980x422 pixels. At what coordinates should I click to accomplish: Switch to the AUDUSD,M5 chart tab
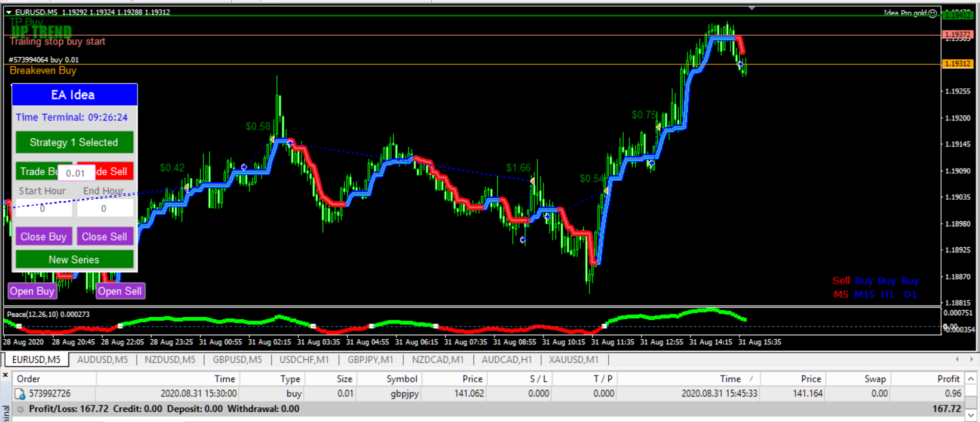click(103, 360)
